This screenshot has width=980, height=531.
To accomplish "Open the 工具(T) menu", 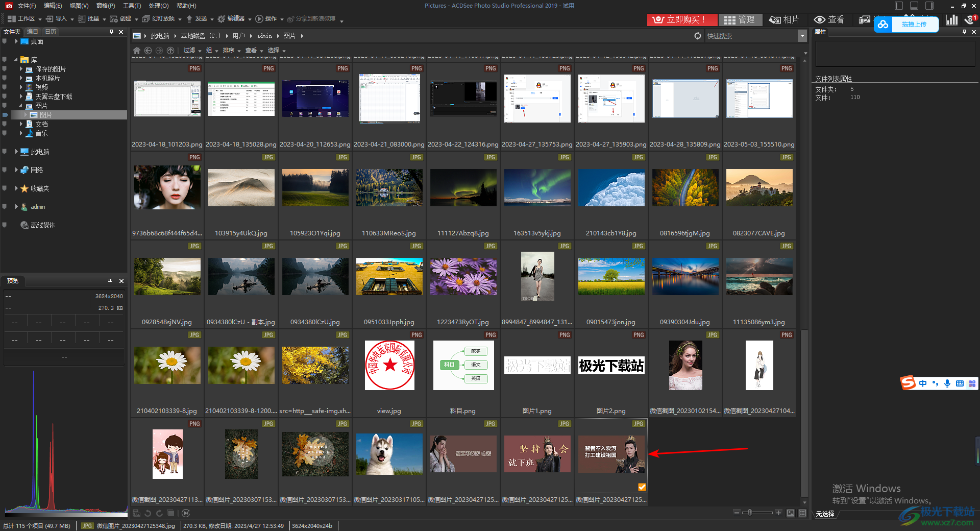I will (132, 6).
